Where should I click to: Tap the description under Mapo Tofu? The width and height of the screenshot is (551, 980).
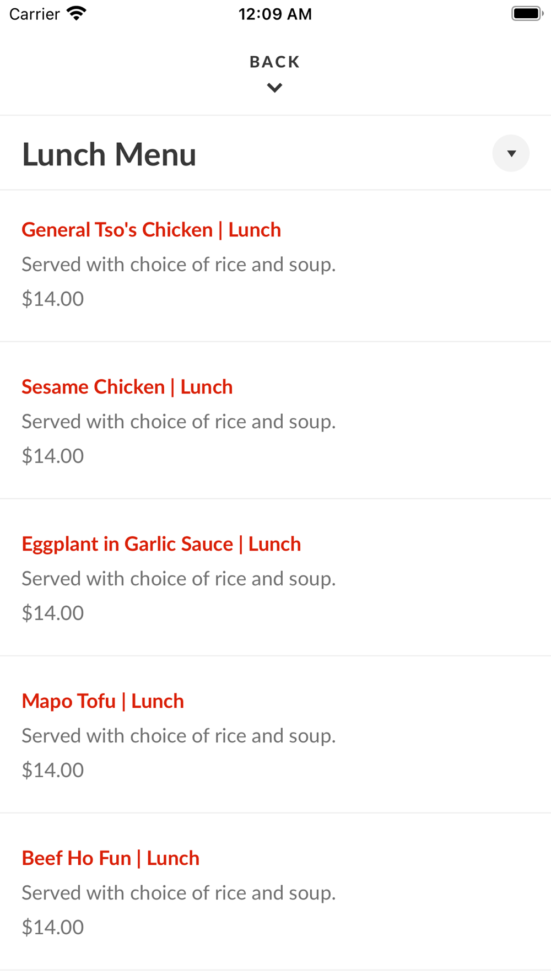tap(179, 736)
